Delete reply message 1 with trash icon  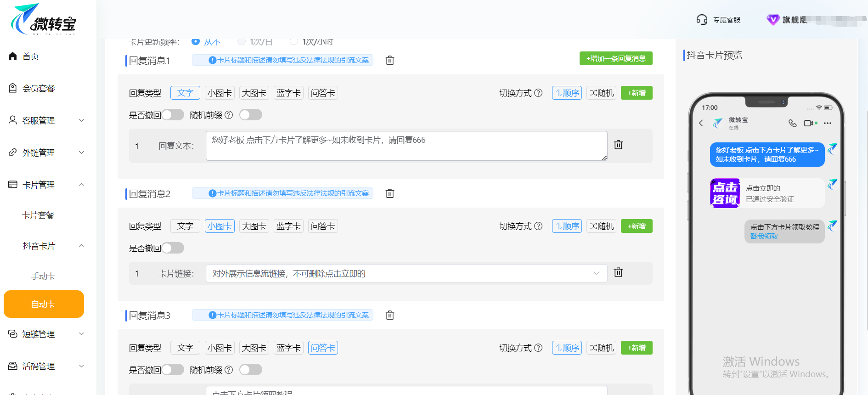tap(390, 60)
